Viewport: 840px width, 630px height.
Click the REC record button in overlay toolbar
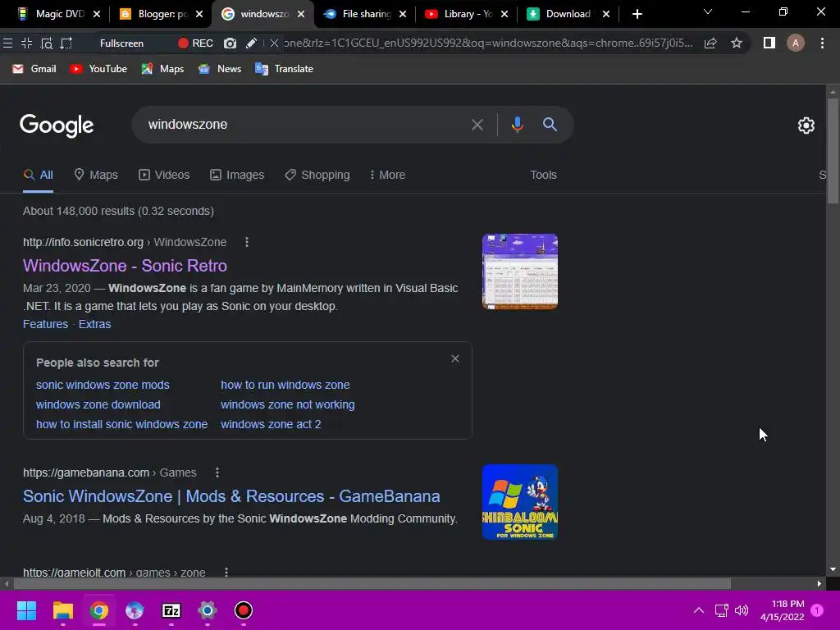pyautogui.click(x=195, y=43)
